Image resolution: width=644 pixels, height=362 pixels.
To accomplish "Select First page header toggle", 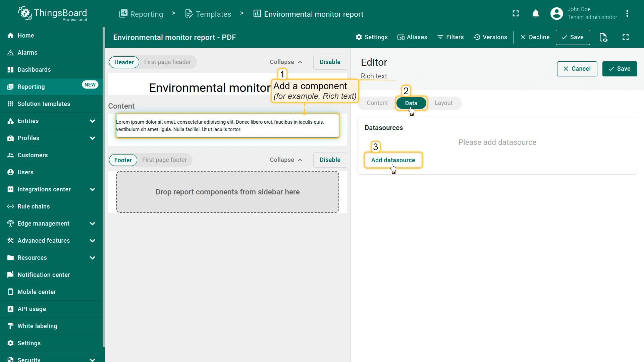I will (167, 62).
